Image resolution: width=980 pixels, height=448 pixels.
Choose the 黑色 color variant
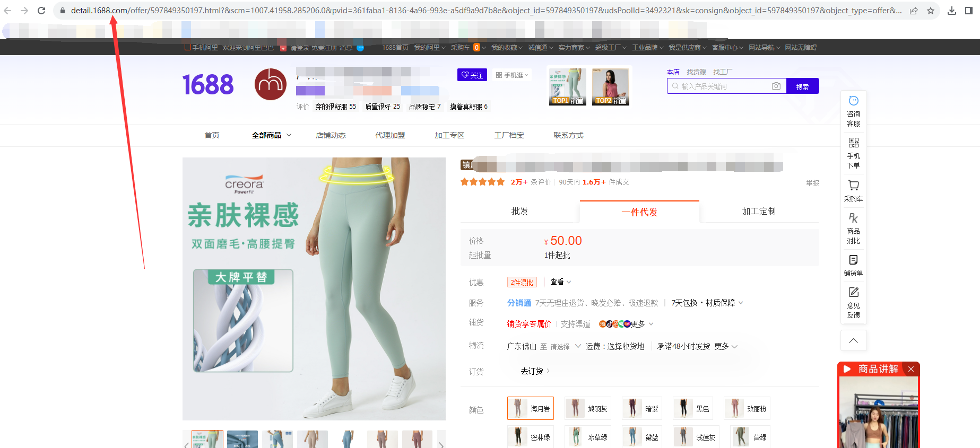tap(692, 408)
